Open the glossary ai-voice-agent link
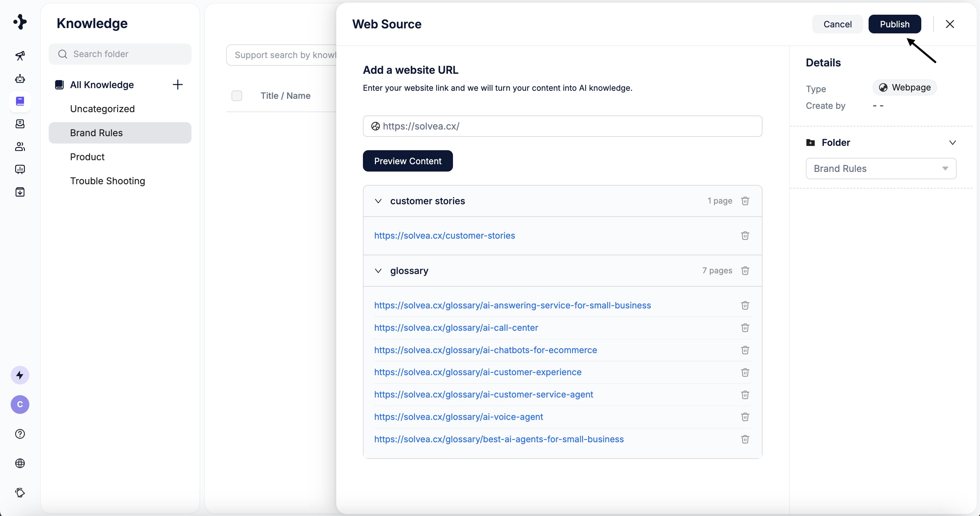The height and width of the screenshot is (516, 980). (458, 417)
